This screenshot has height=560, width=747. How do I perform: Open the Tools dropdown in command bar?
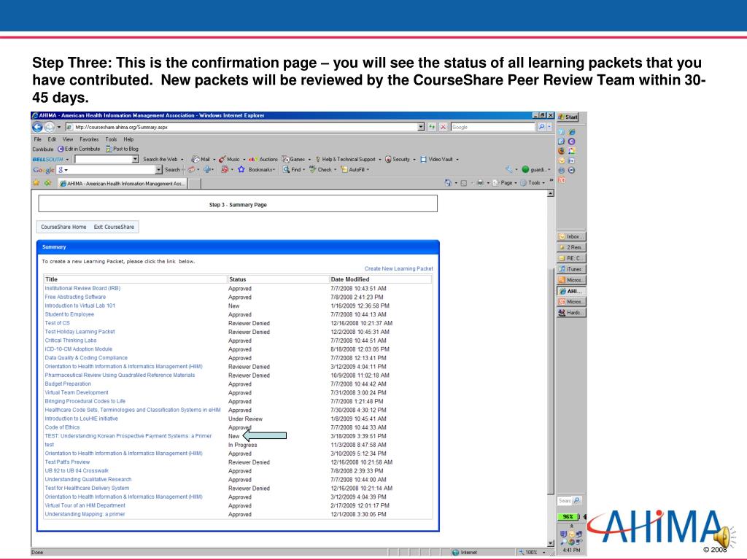533,183
